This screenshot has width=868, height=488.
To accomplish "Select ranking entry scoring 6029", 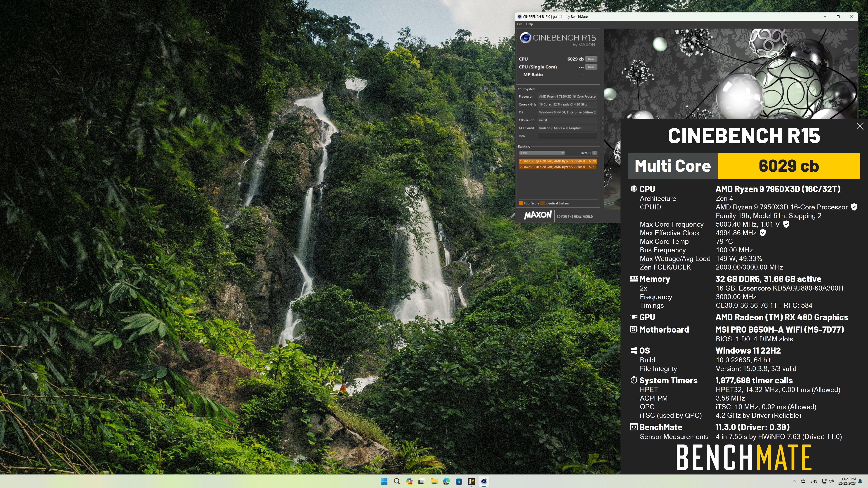I will [x=558, y=161].
